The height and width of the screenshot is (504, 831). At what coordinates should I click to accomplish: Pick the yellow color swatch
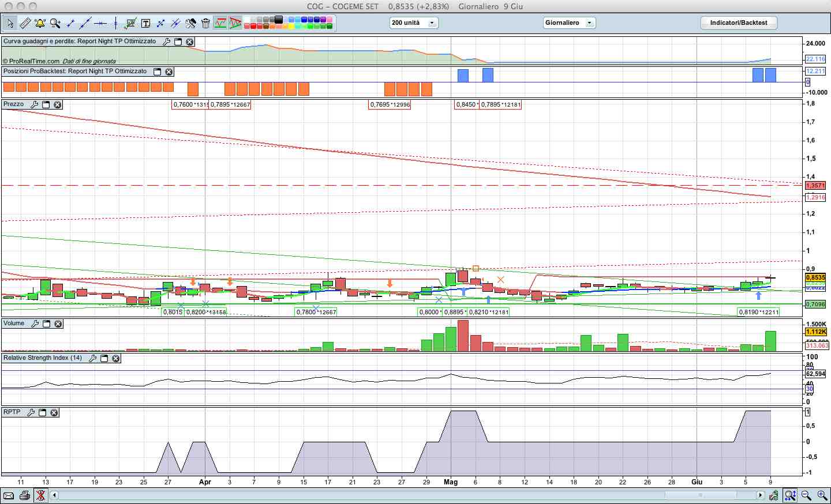point(291,26)
